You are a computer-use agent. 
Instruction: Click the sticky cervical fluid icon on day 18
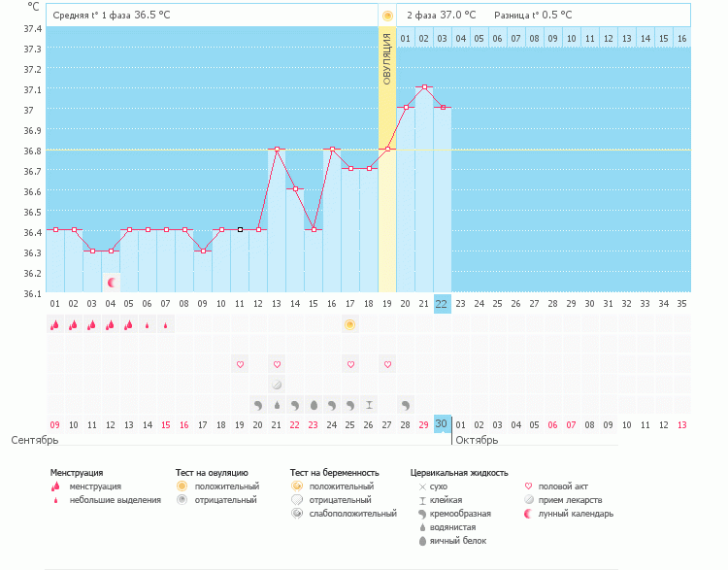tap(369, 404)
